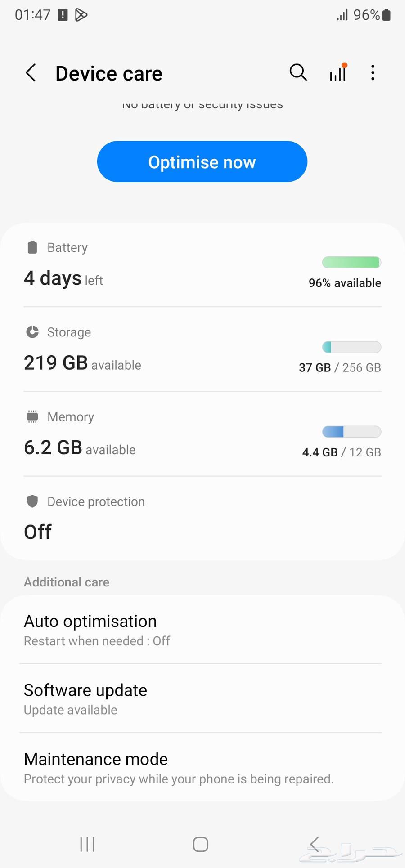The height and width of the screenshot is (868, 405).
Task: Tap the Storage pie chart icon
Action: point(32,332)
